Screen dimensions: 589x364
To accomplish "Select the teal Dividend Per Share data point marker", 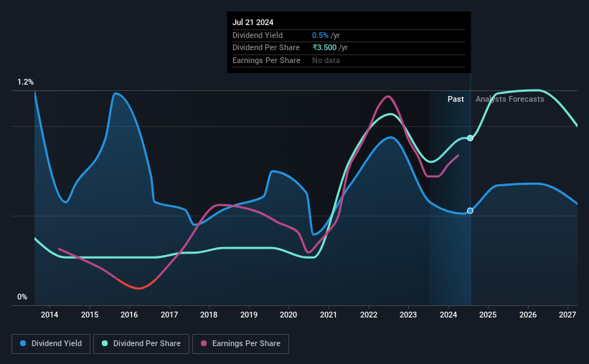I will pyautogui.click(x=470, y=138).
